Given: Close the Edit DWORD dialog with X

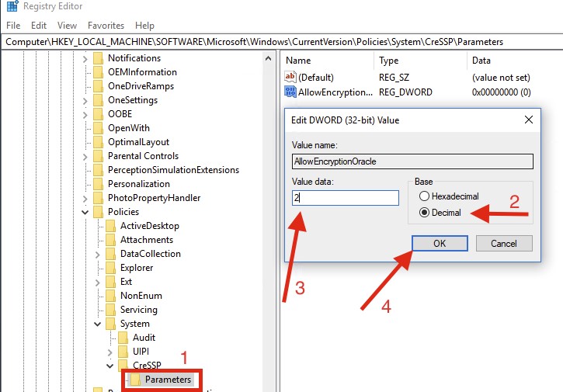Looking at the screenshot, I should 528,120.
